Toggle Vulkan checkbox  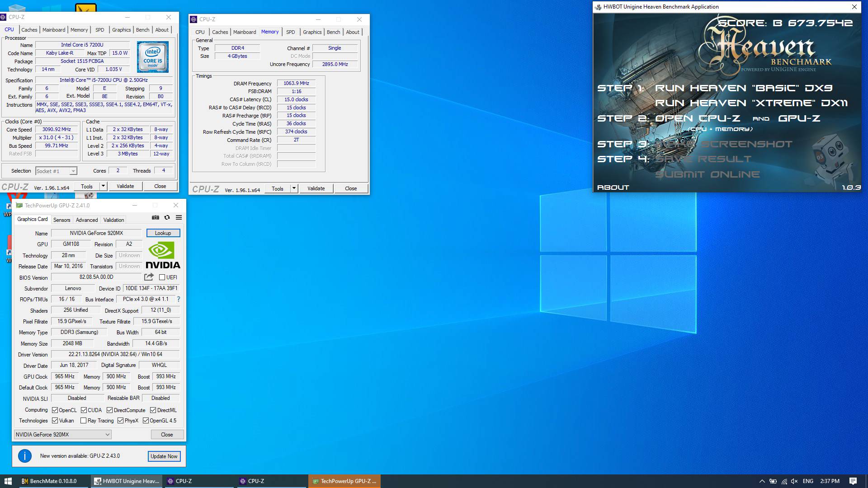click(55, 421)
